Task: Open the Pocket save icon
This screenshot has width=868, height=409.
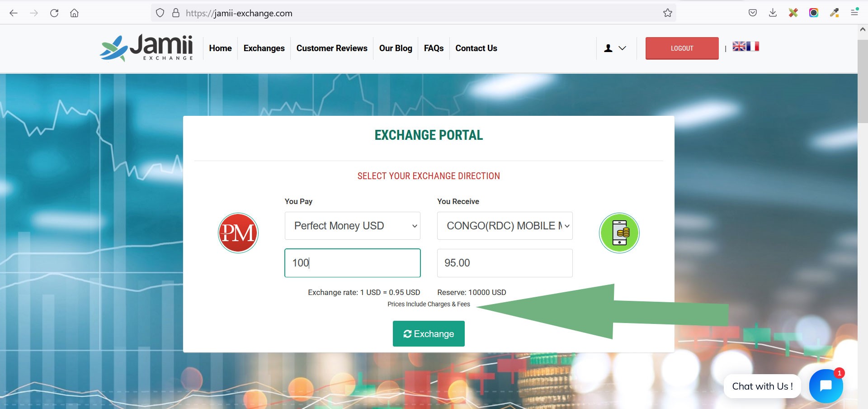Action: click(753, 13)
